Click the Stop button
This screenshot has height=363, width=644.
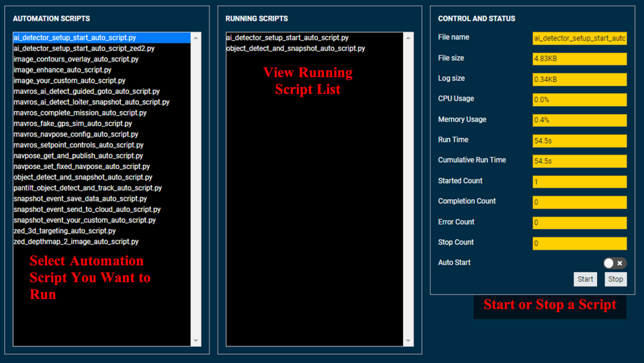(616, 279)
